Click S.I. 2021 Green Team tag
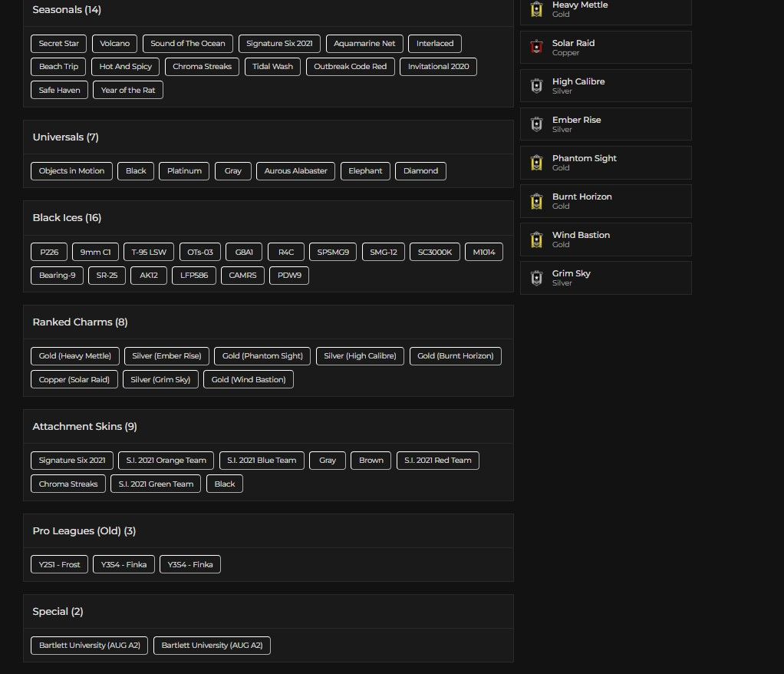Screen dimensions: 784x674 [156, 484]
